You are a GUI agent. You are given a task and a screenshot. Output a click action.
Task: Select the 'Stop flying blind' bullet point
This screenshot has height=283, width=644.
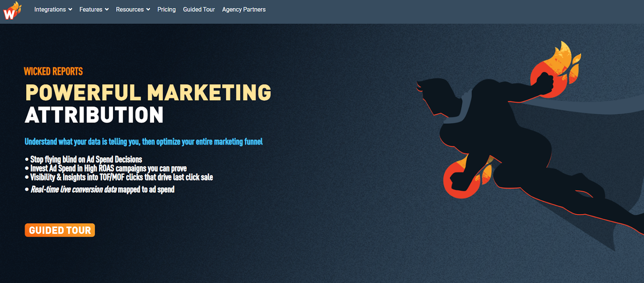[x=84, y=159]
